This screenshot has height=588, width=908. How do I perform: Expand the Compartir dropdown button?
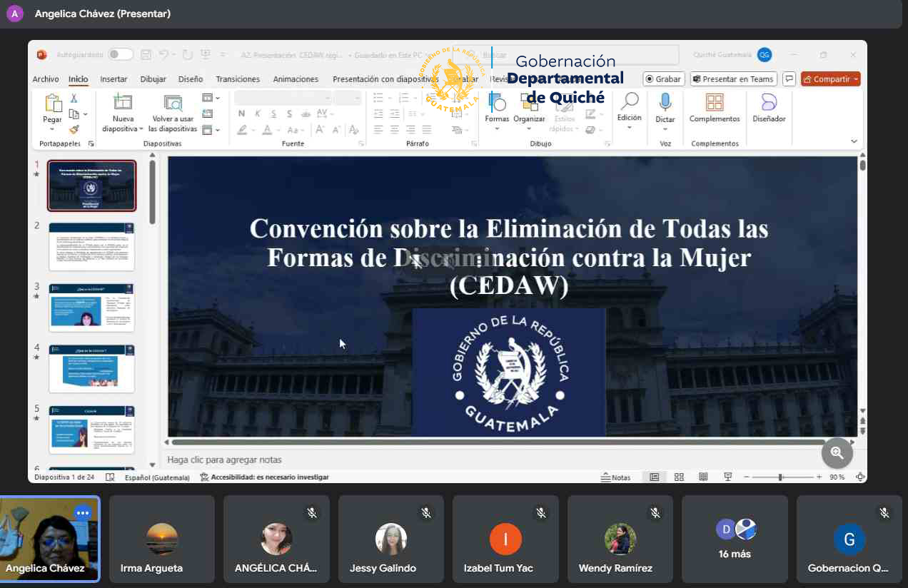(x=856, y=79)
